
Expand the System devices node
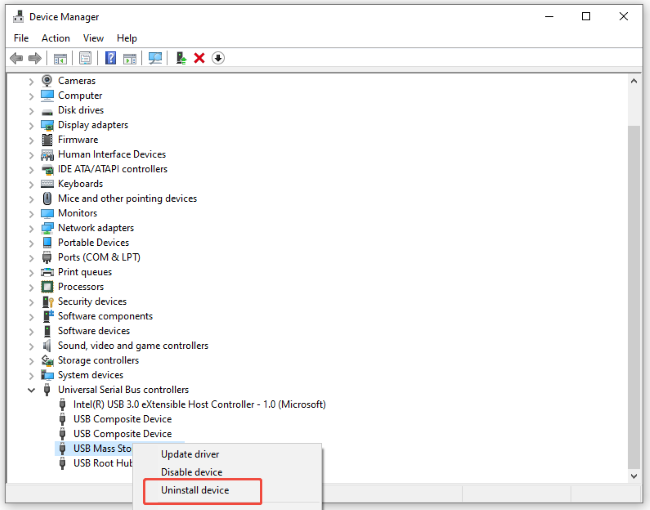click(x=31, y=376)
